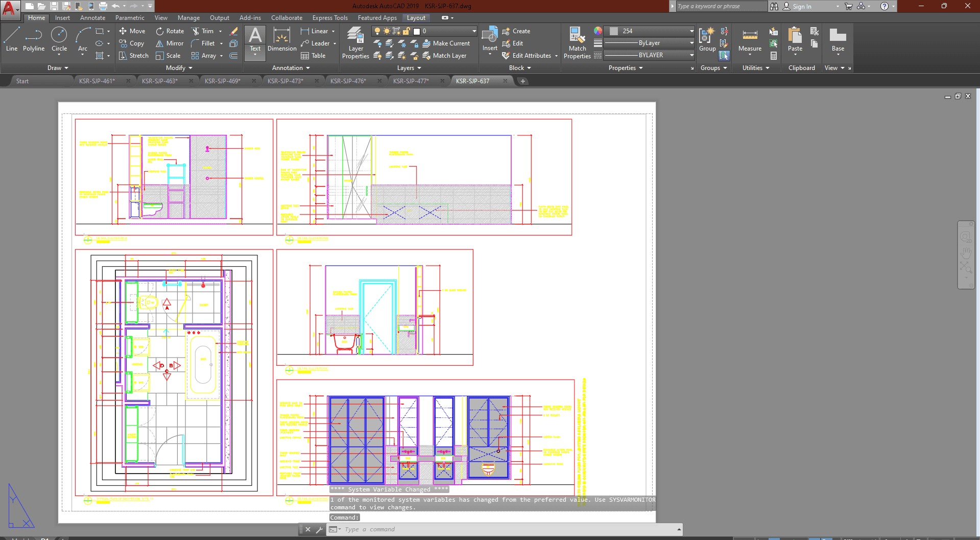Open the ByLayer lineweight dropdown
Image resolution: width=980 pixels, height=540 pixels.
(691, 43)
